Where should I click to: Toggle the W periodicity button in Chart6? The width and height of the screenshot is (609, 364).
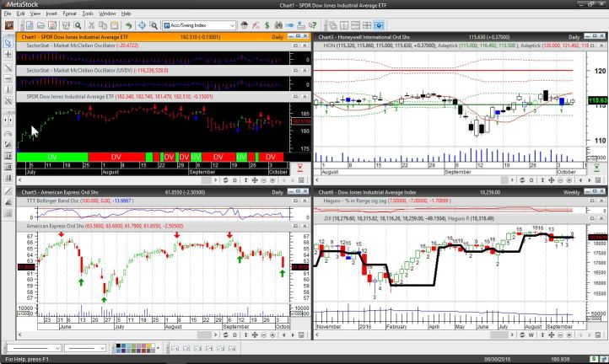click(x=531, y=335)
